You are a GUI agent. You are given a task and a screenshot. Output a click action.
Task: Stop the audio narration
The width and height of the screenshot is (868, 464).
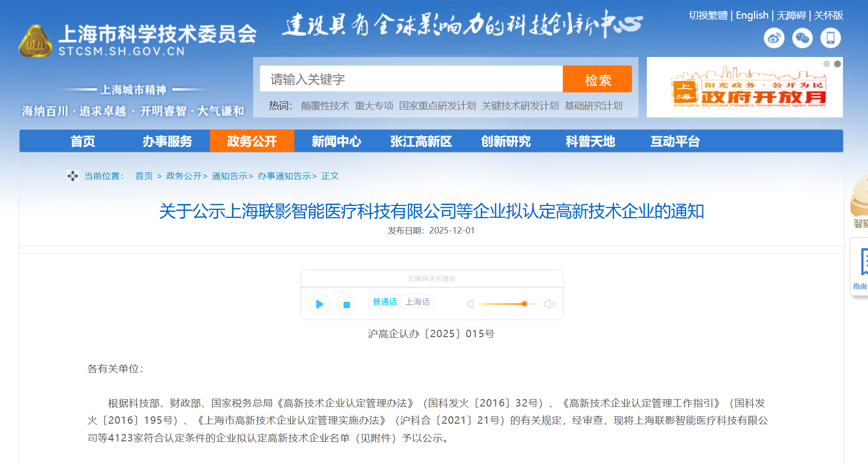tap(346, 305)
